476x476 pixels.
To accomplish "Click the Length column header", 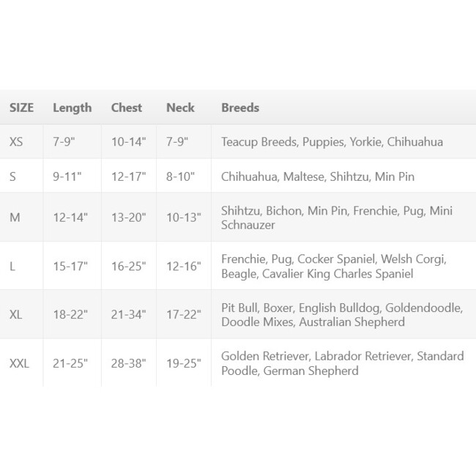I will 72,108.
